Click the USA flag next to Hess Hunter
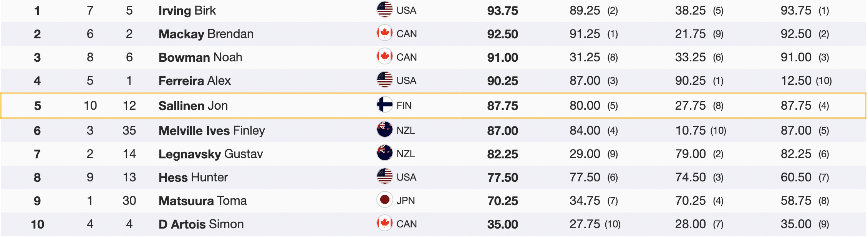 [384, 176]
